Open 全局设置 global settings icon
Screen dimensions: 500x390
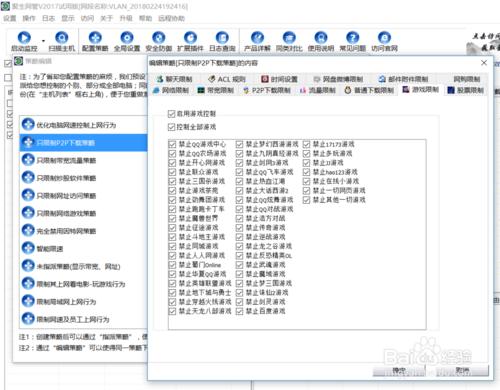[x=127, y=37]
